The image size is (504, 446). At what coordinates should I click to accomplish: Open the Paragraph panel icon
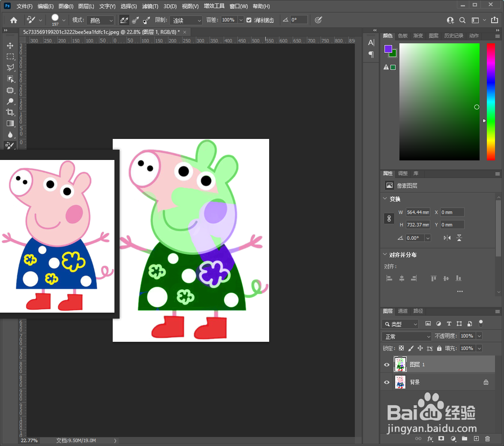coord(371,54)
